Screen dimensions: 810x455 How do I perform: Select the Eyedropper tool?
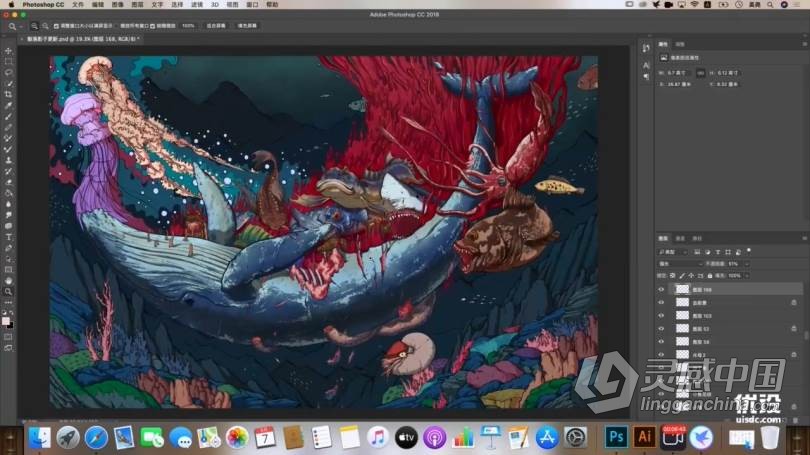pyautogui.click(x=9, y=106)
